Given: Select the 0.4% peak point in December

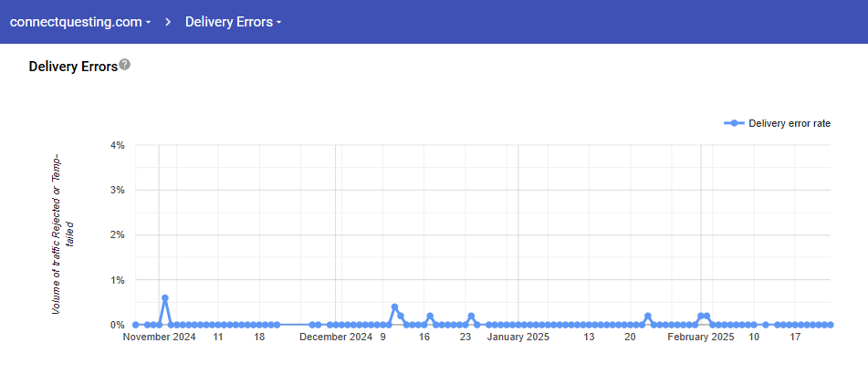Looking at the screenshot, I should coord(395,306).
